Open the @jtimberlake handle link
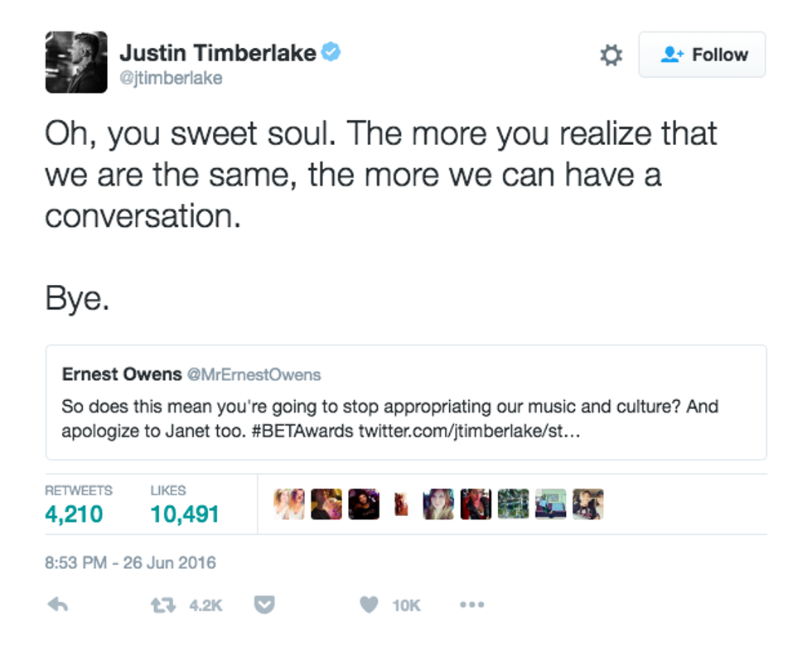Viewport: 812px width, 651px height. (x=171, y=78)
